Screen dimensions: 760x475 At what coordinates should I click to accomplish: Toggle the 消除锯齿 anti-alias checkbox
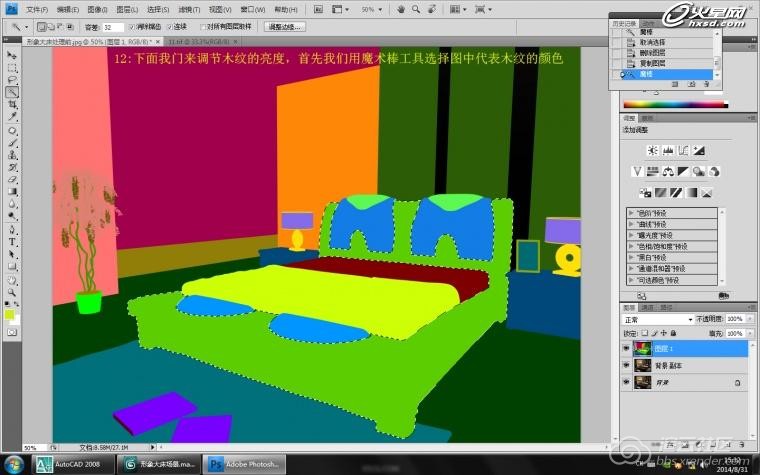pyautogui.click(x=131, y=27)
